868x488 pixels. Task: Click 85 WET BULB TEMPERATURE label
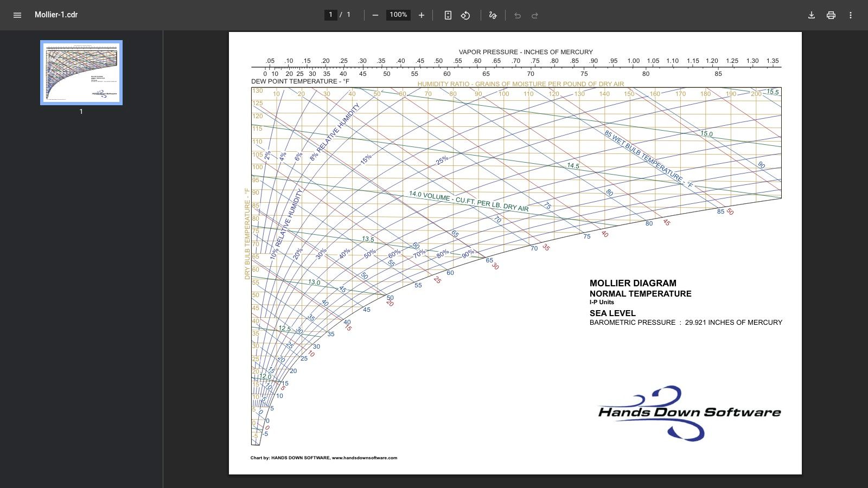(648, 158)
